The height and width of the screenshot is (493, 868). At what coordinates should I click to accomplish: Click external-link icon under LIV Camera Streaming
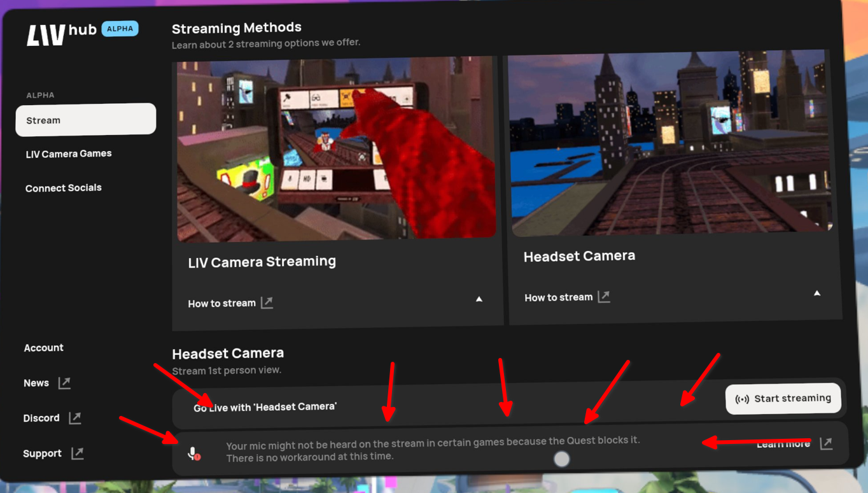point(267,303)
